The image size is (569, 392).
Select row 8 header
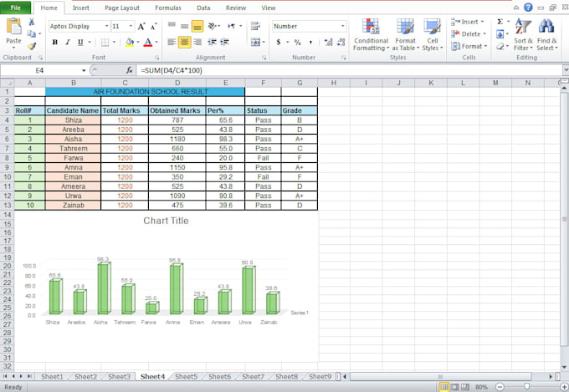(7, 158)
